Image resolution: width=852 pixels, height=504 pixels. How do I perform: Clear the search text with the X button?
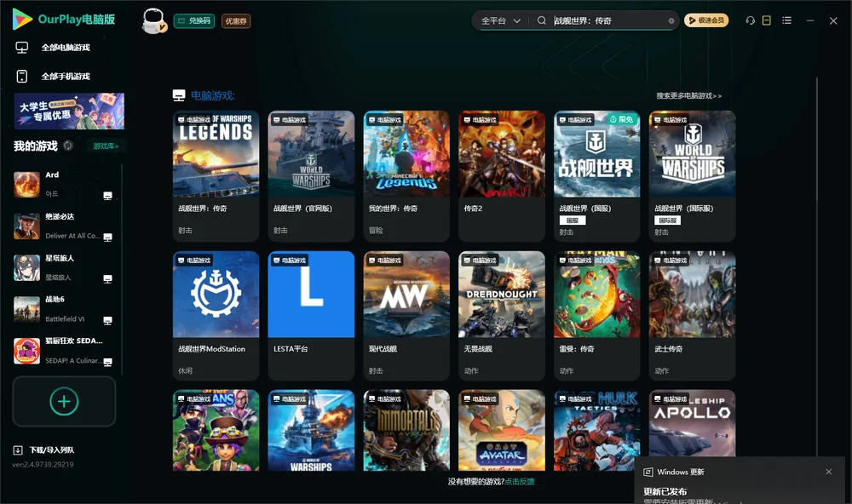(x=671, y=20)
